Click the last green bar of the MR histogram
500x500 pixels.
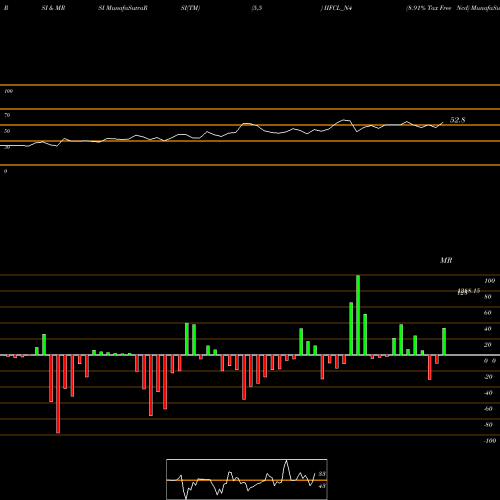444,342
